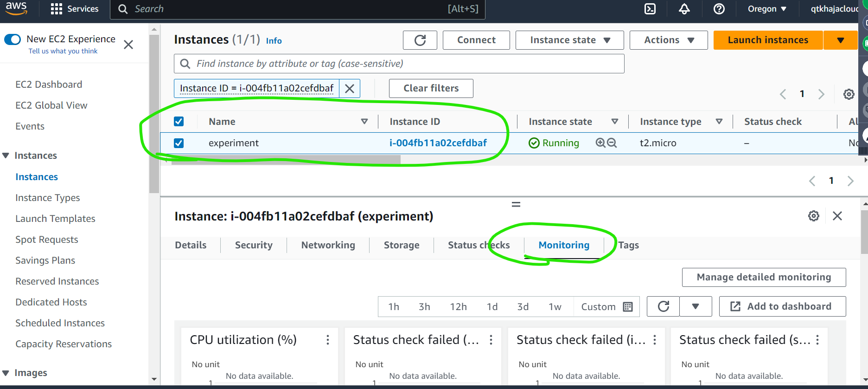Toggle the New EC2 Experience switch

(x=13, y=39)
